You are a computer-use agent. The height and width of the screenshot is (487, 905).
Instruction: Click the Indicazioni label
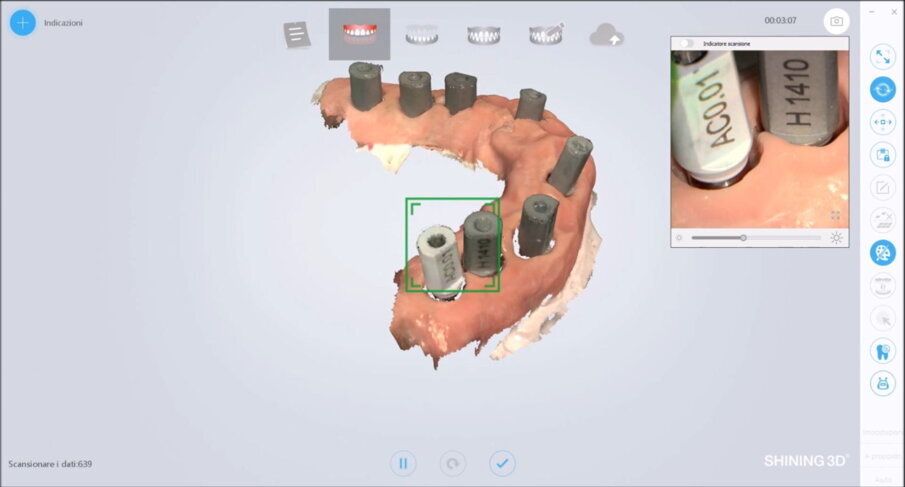[x=63, y=23]
